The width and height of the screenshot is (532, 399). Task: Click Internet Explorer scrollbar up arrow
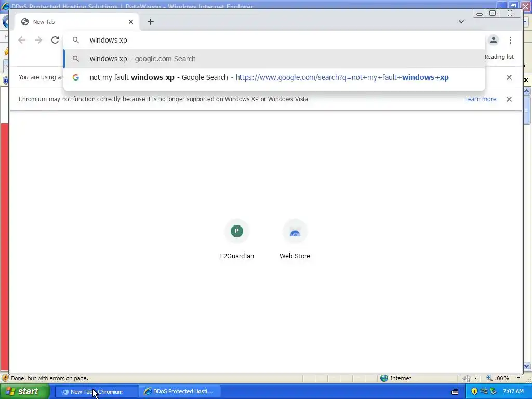527,91
